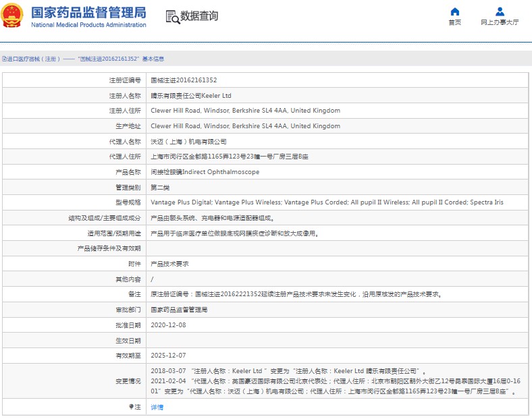Open the online service hall user icon
Viewport: 532px width, 419px height.
500,12
